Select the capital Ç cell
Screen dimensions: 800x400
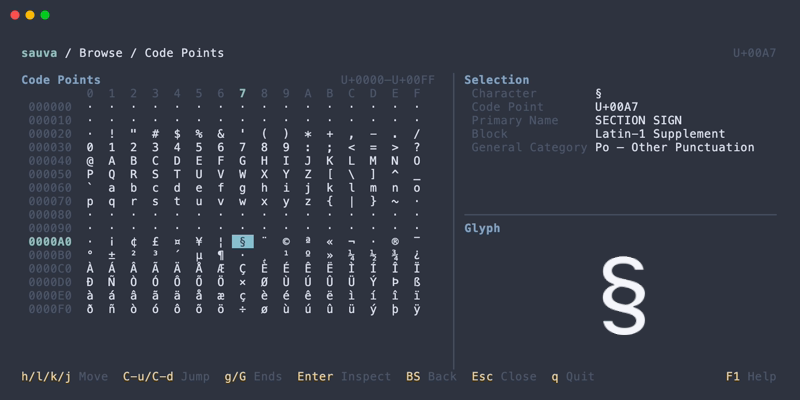point(242,268)
